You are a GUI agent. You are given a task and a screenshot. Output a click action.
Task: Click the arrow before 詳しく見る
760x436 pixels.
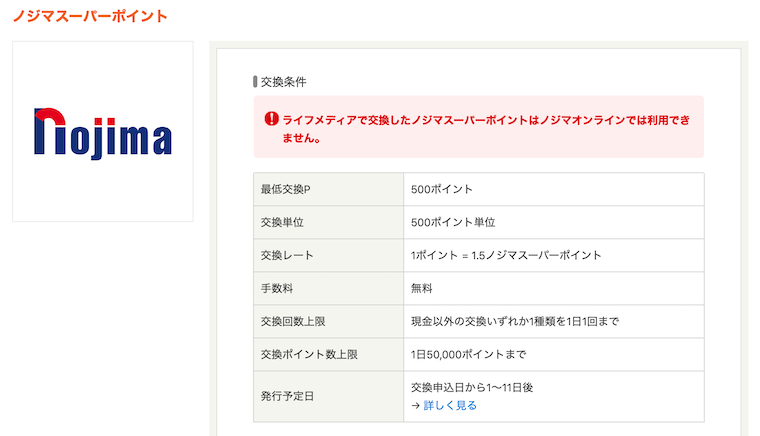point(415,405)
